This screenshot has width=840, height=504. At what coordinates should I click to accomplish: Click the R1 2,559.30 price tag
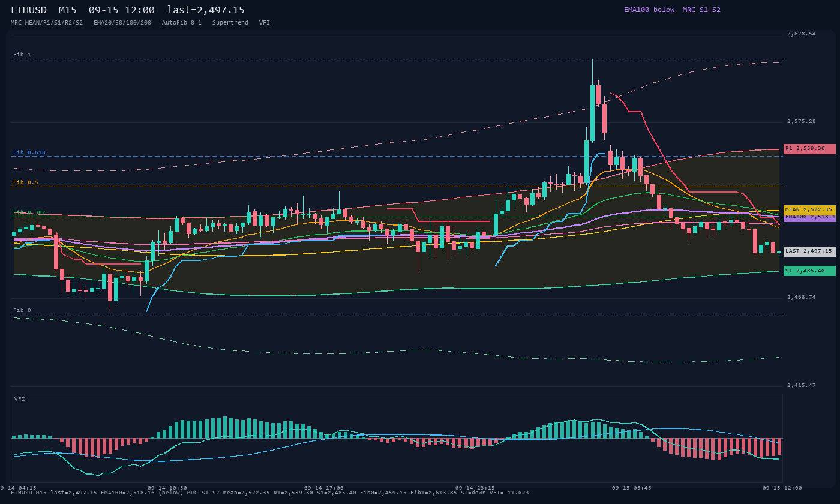[809, 148]
